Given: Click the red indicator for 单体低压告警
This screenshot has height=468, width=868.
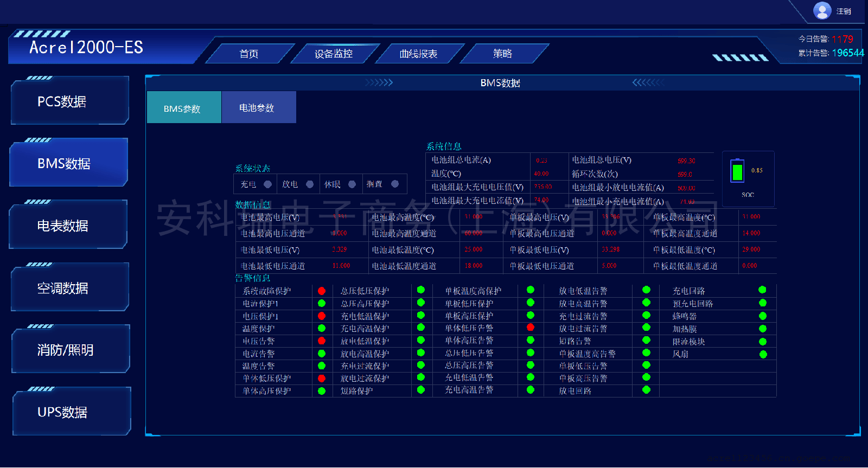Looking at the screenshot, I should [x=531, y=327].
